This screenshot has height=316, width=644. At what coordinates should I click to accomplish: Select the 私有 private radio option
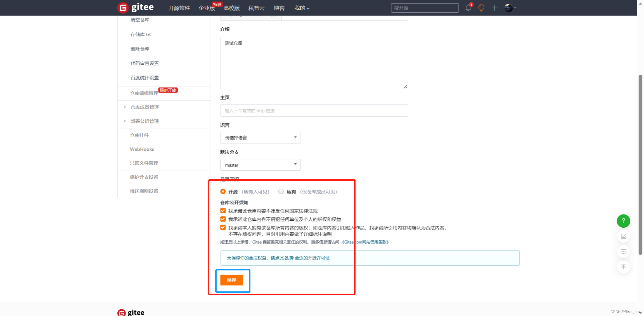pos(281,192)
